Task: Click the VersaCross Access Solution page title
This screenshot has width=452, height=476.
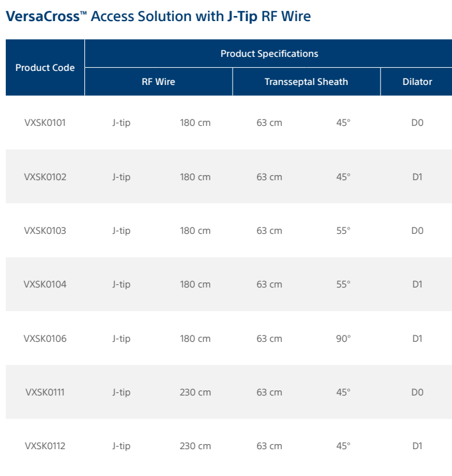Action: (x=158, y=17)
